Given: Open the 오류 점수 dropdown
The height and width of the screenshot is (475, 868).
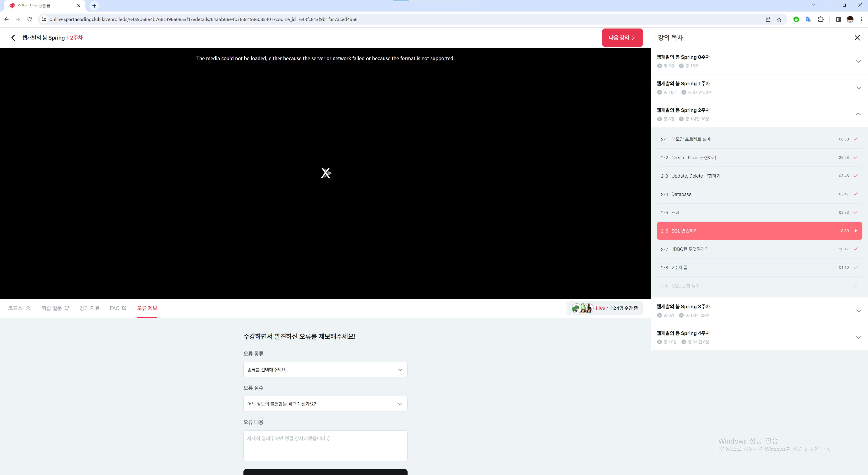Looking at the screenshot, I should pyautogui.click(x=325, y=404).
